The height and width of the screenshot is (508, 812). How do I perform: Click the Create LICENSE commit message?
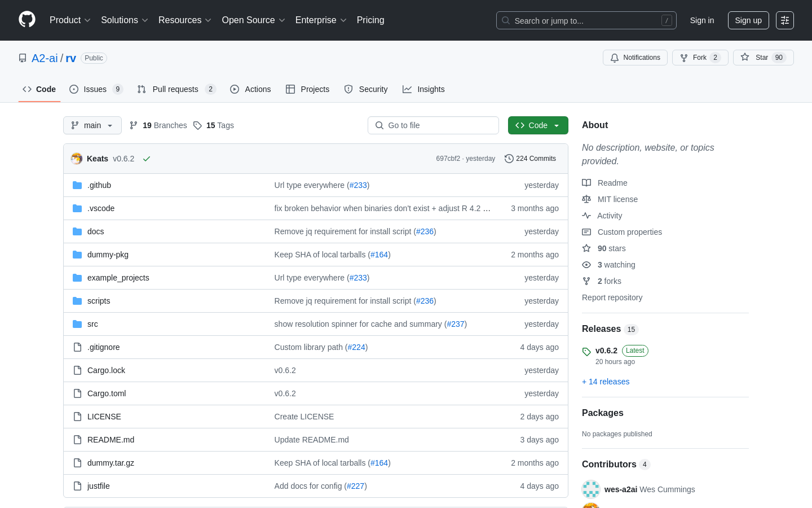point(304,417)
